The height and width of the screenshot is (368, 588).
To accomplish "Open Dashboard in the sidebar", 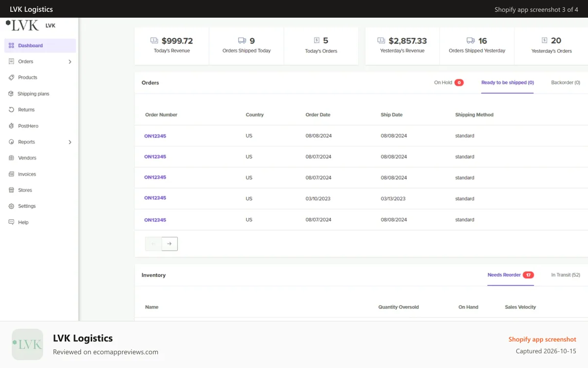I will (40, 46).
